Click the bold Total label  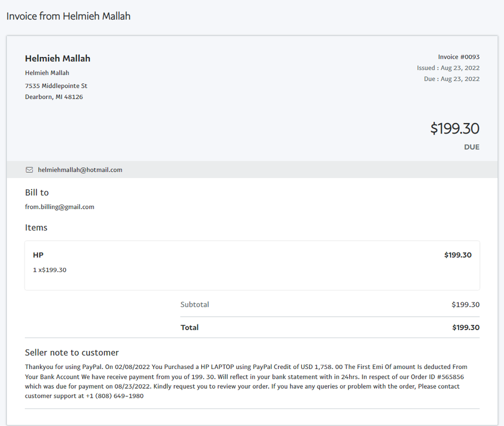(189, 327)
